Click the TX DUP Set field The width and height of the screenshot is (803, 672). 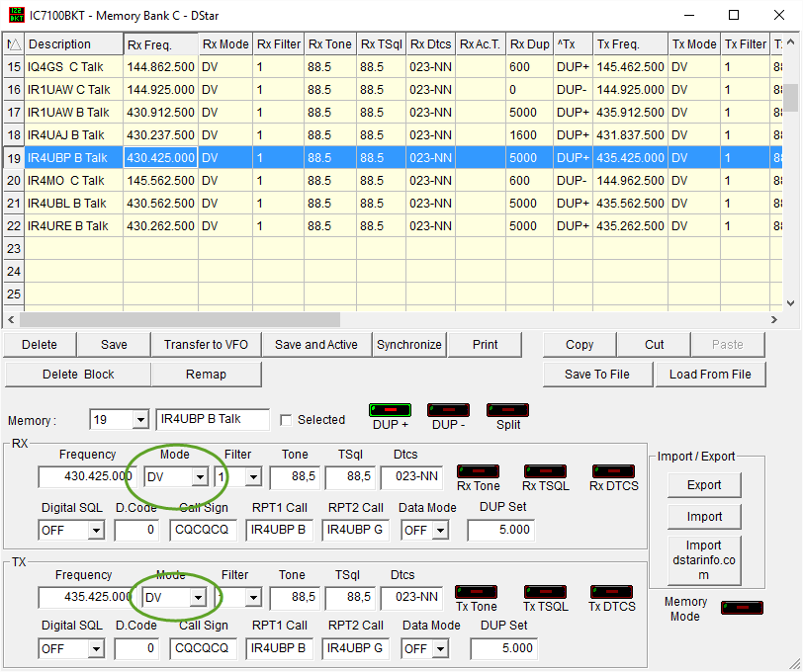504,648
